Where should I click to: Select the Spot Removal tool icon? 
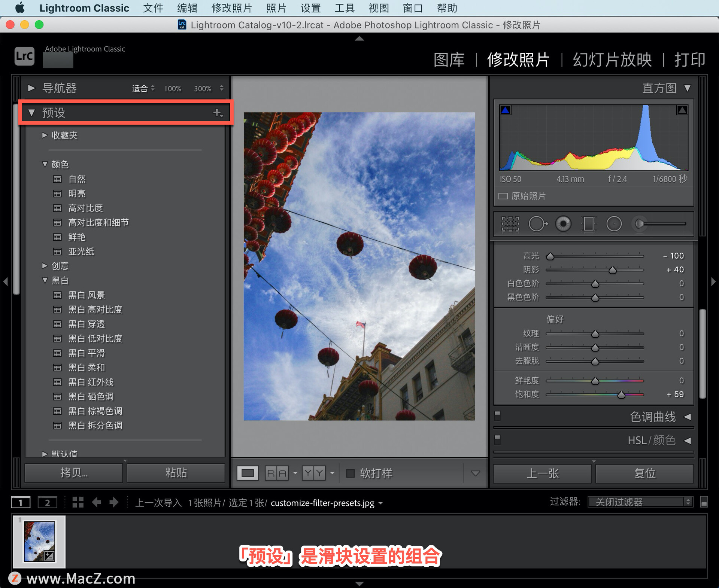click(x=538, y=224)
